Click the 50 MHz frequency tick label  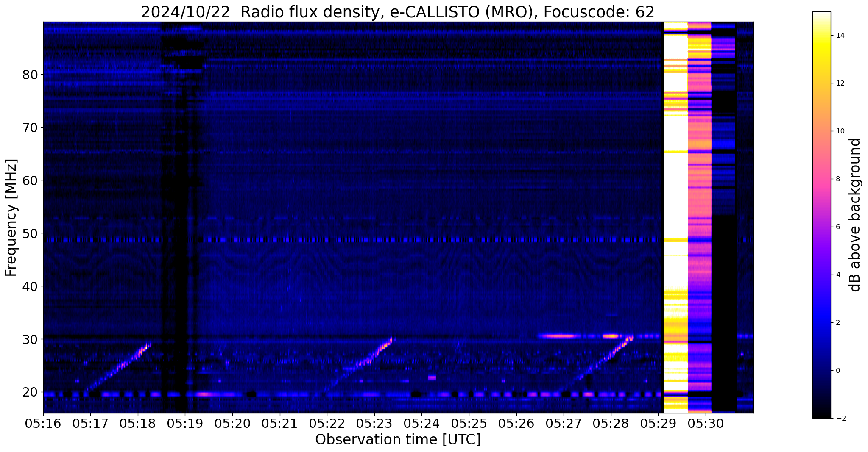30,233
